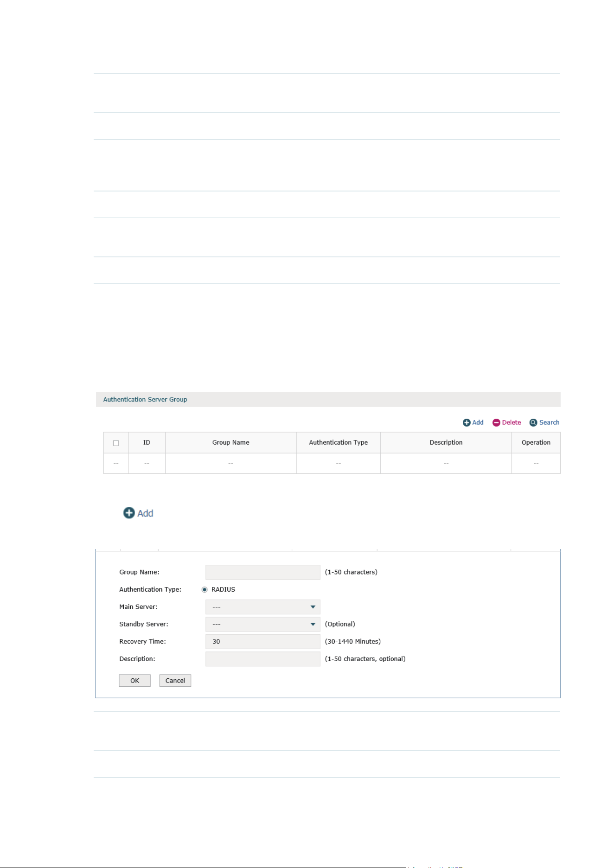
Task: Open the Standby Server dropdown
Action: pyautogui.click(x=263, y=624)
